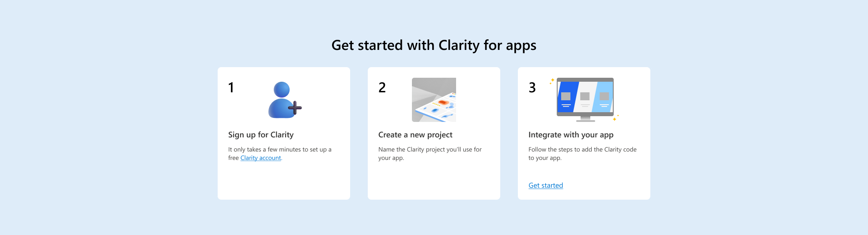Viewport: 868px width, 235px height.
Task: Click the "Sign up for Clarity" title
Action: pyautogui.click(x=260, y=135)
